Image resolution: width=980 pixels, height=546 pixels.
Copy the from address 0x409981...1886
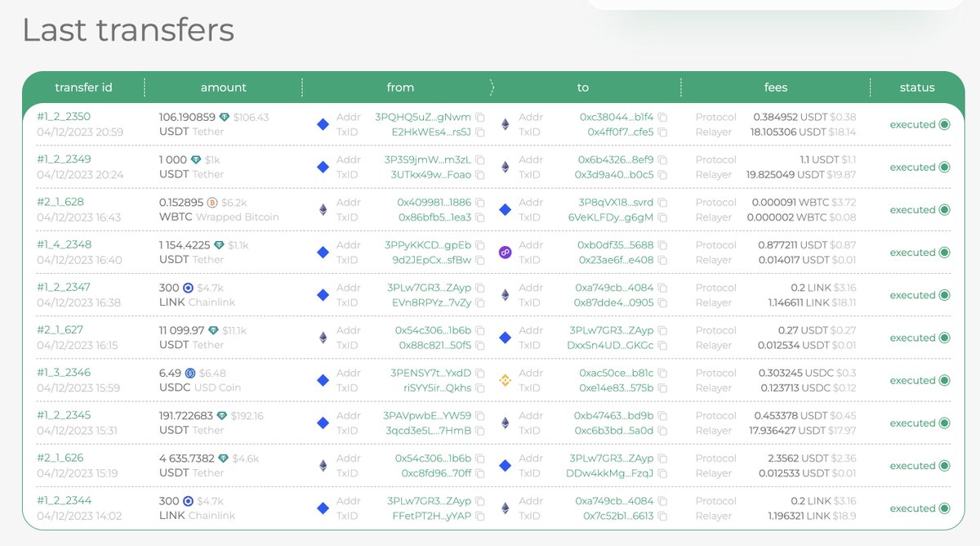coord(480,203)
